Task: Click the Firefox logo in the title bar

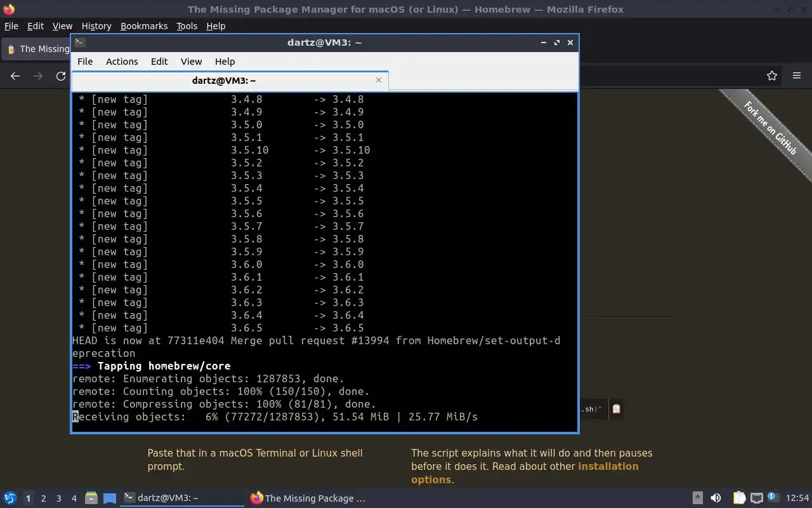Action: [x=8, y=9]
